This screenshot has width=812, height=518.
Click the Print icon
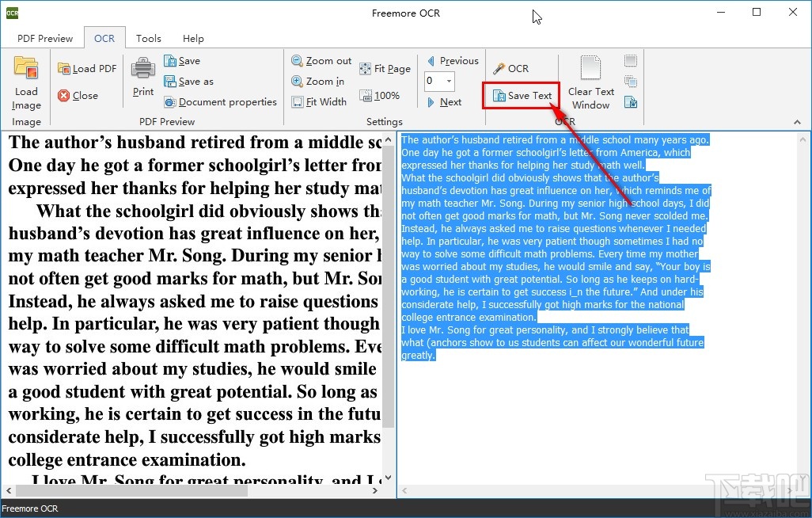(142, 79)
